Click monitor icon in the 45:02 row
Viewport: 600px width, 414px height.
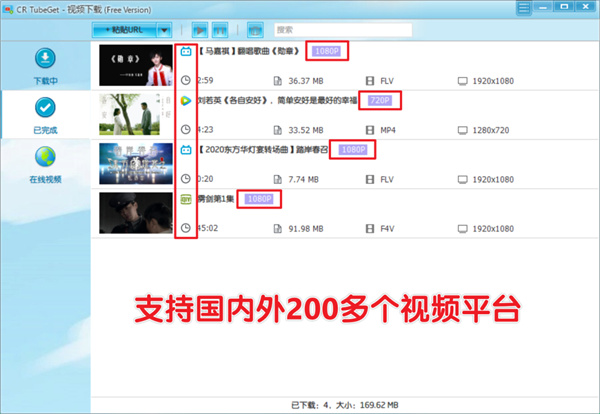(463, 229)
